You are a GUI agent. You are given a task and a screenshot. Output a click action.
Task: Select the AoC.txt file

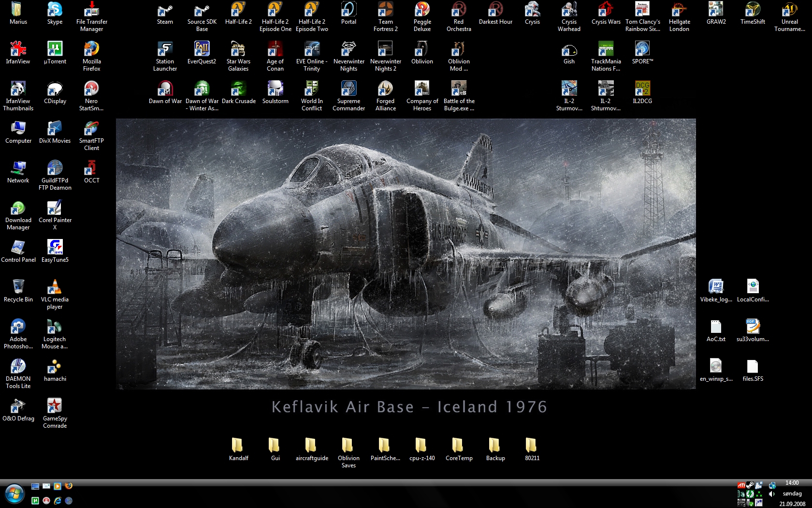point(716,327)
